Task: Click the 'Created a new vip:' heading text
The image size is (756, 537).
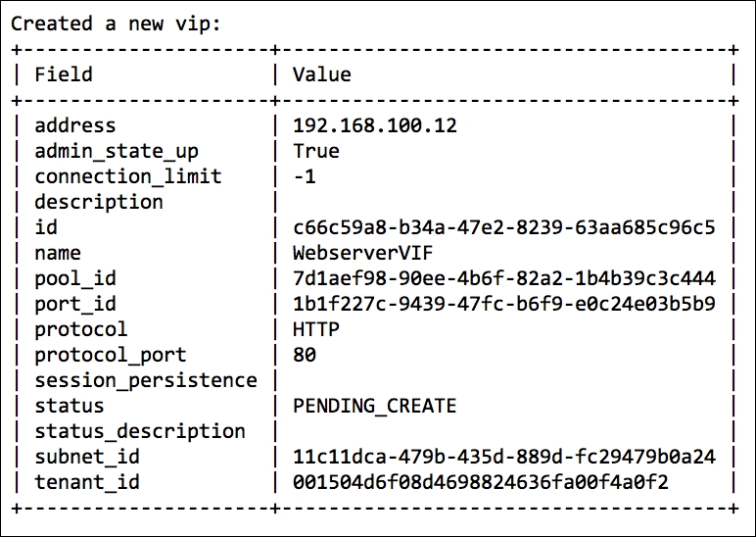Action: 117,24
